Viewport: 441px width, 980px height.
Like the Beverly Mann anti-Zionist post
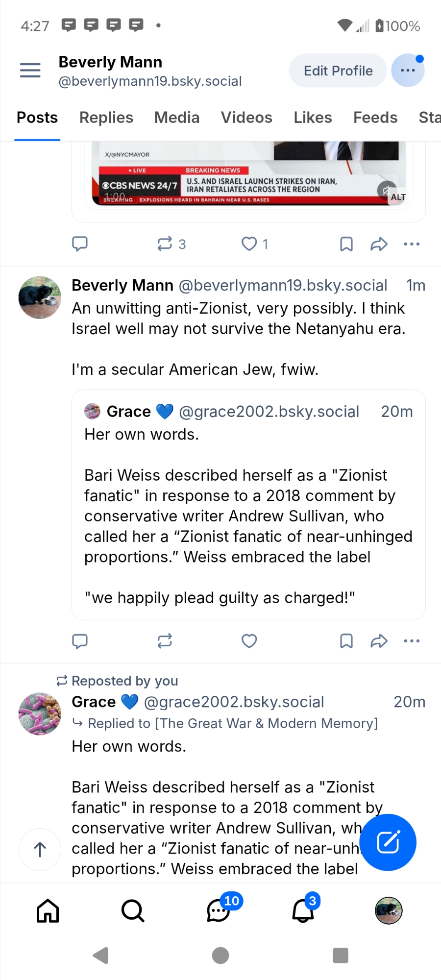pyautogui.click(x=249, y=641)
